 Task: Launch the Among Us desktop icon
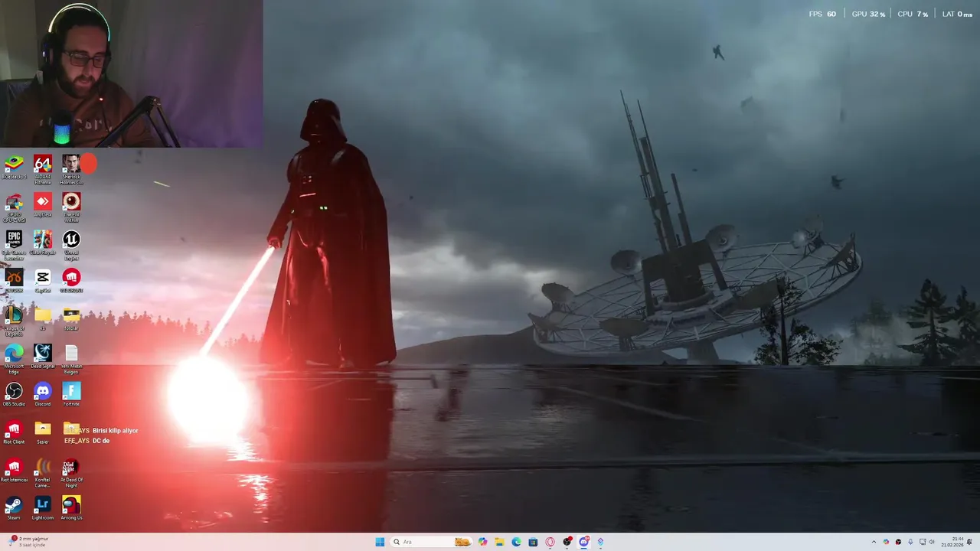(71, 508)
